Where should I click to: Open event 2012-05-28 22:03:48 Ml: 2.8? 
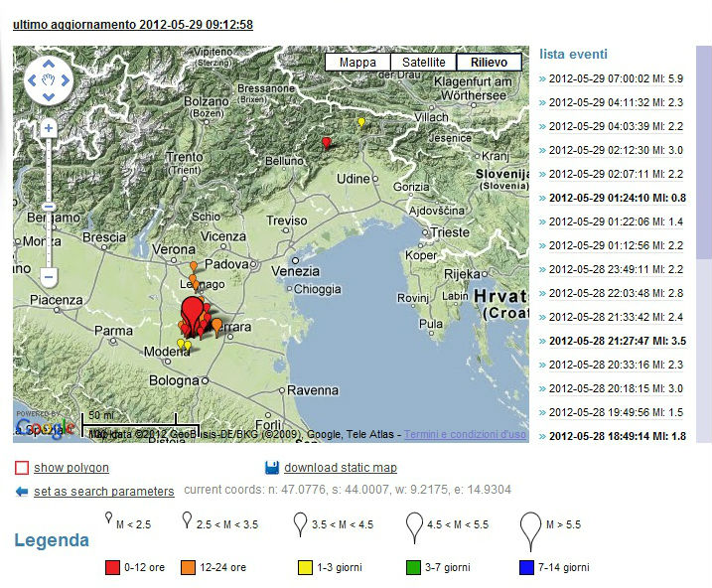tap(616, 293)
